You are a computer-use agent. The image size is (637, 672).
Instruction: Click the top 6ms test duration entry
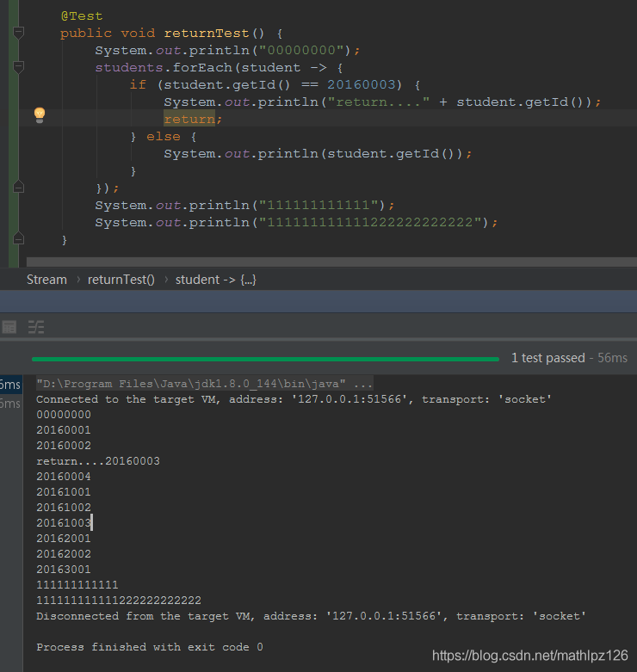(x=10, y=384)
